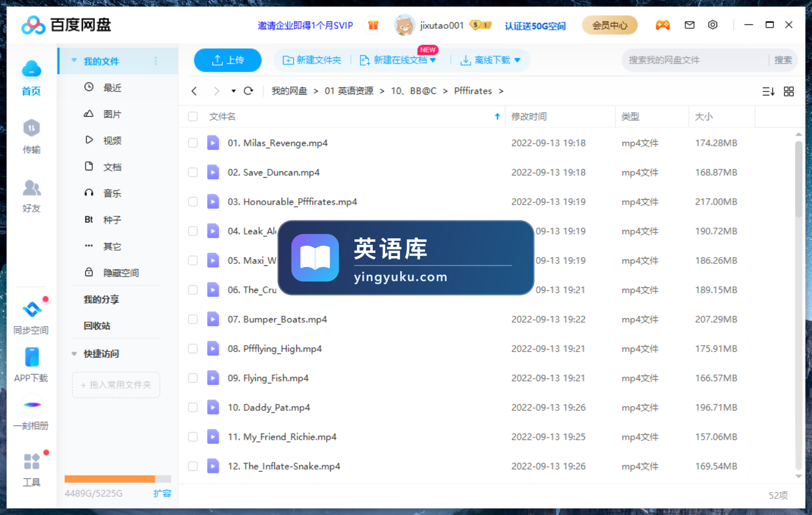
Task: Open the APP下载 phone icon
Action: click(x=32, y=357)
